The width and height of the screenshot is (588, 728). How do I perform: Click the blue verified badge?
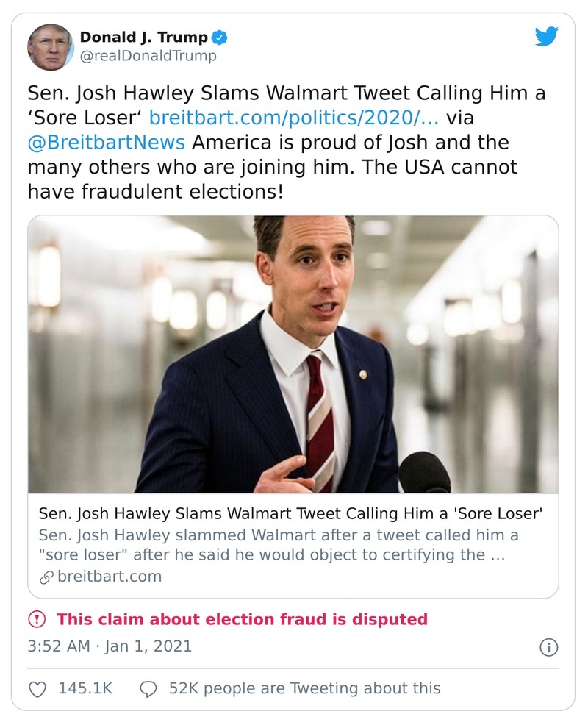tap(219, 37)
